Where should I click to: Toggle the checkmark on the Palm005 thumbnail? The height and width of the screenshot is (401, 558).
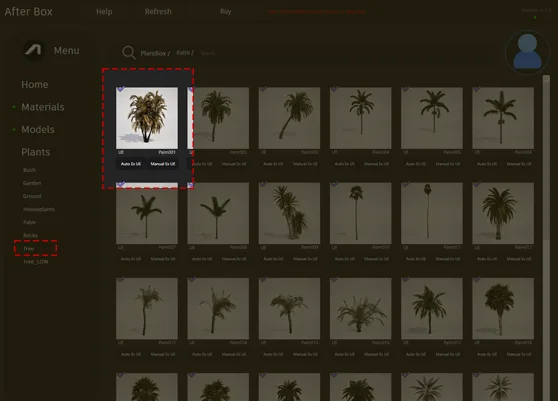(405, 89)
